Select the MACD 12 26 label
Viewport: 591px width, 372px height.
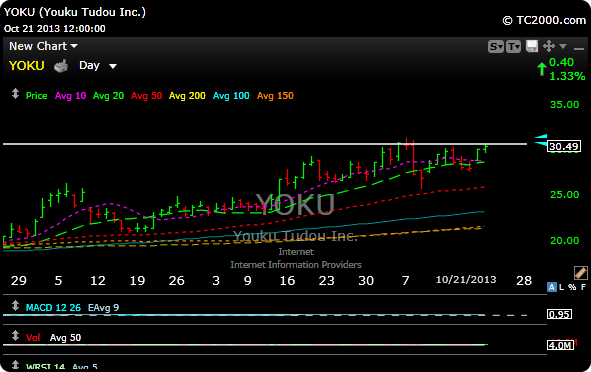point(53,308)
